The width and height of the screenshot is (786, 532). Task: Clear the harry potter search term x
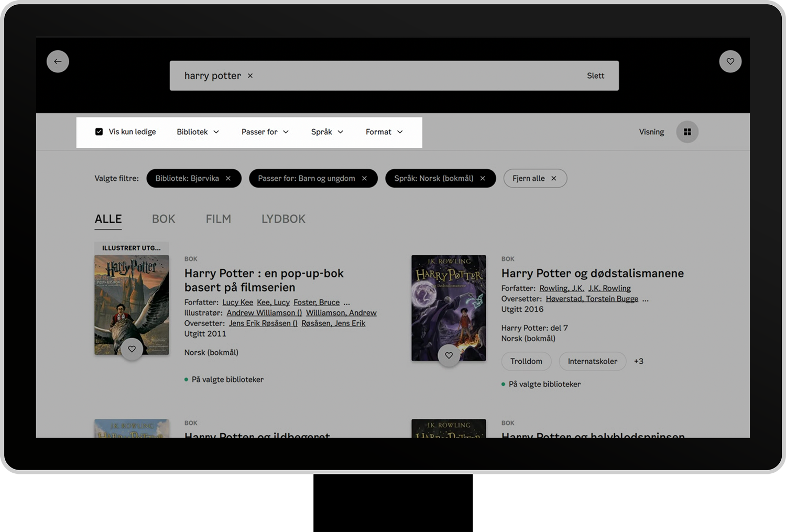250,76
